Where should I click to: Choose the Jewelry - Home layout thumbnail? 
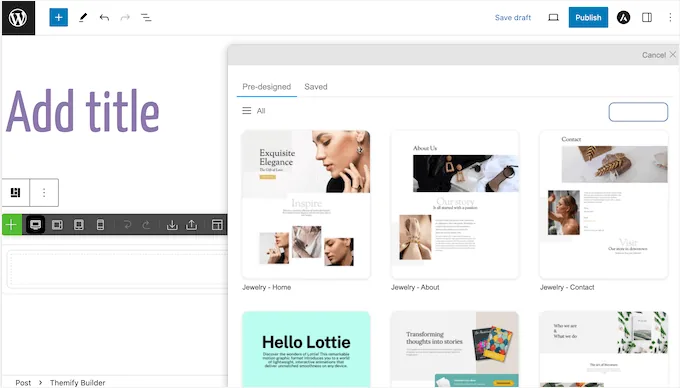(x=306, y=204)
